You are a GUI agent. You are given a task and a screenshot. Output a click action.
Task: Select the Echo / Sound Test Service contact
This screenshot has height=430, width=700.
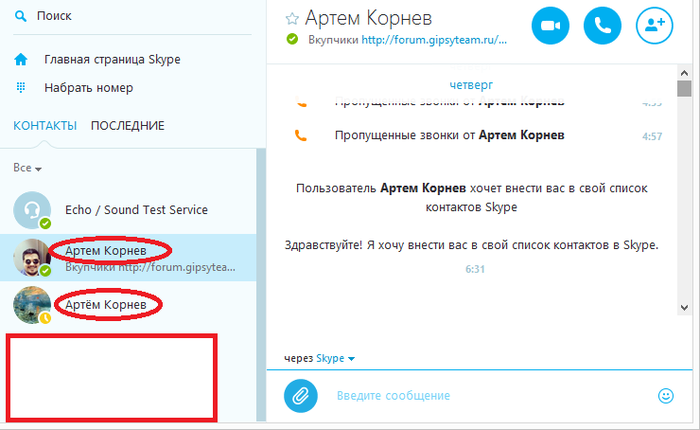[128, 210]
